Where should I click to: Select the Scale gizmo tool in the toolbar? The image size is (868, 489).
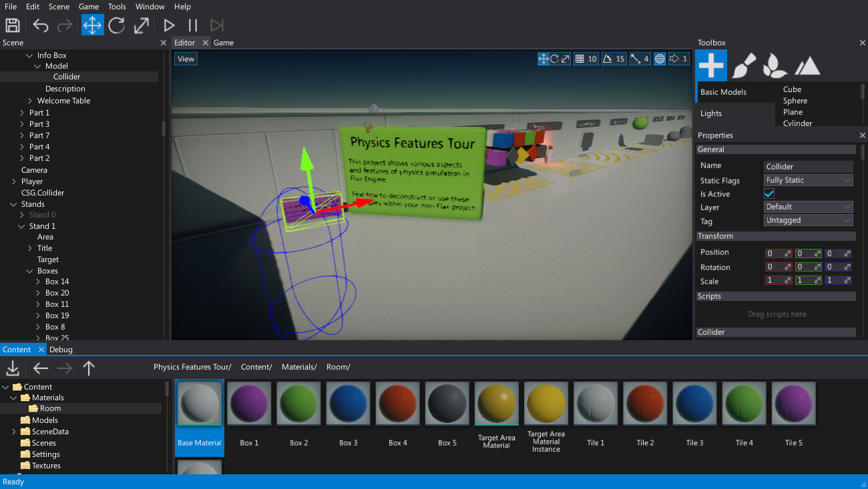pyautogui.click(x=142, y=25)
